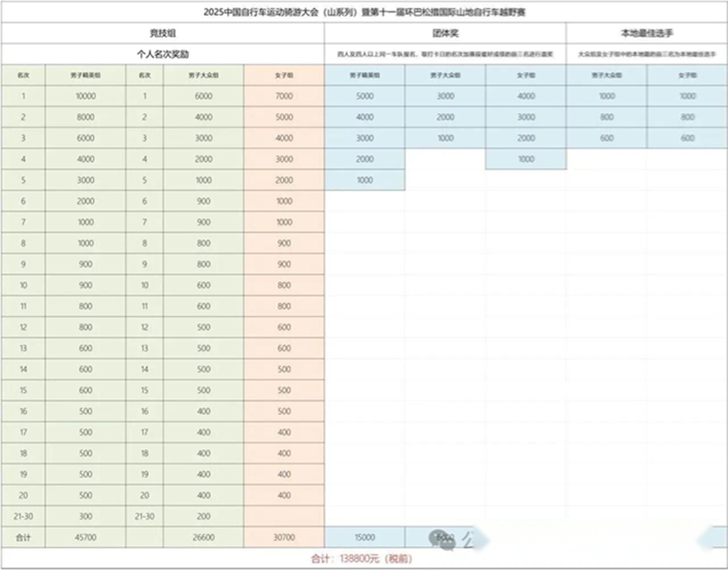Click the 合计 row label cell

(x=23, y=537)
